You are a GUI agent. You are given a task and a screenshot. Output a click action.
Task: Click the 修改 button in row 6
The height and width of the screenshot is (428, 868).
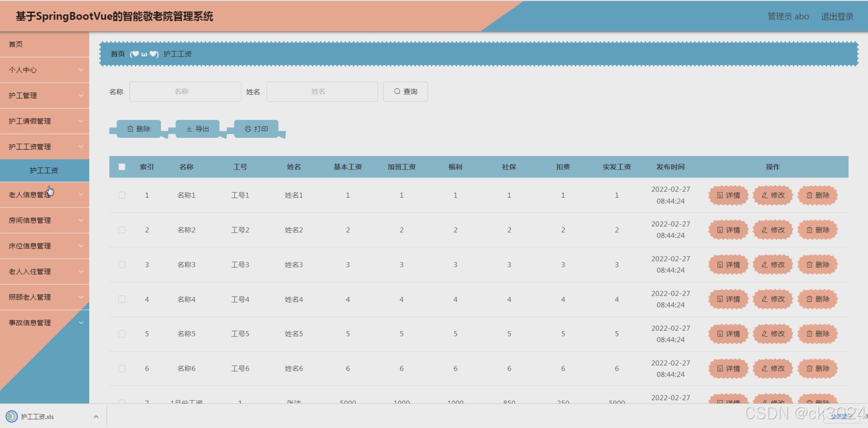click(773, 368)
